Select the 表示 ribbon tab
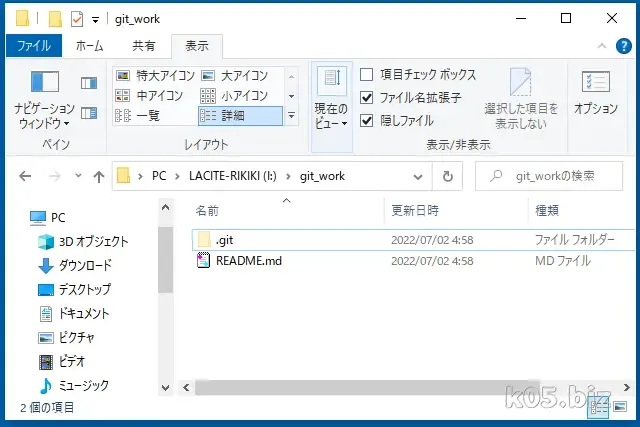The image size is (640, 427). tap(197, 46)
